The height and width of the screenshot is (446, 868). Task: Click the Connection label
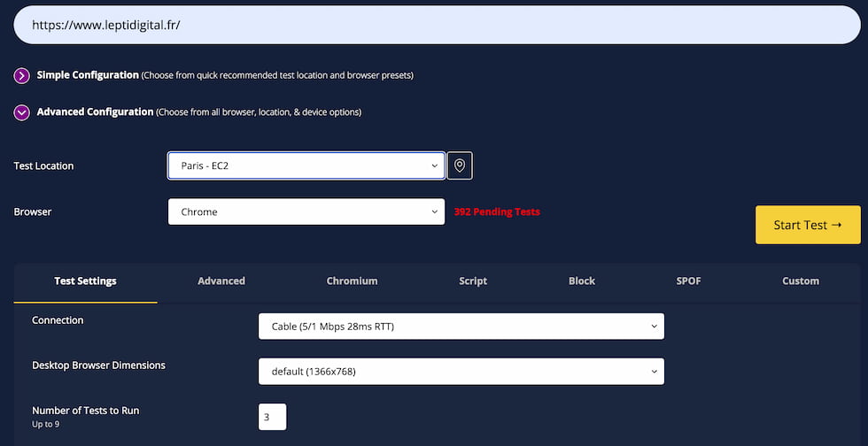coord(58,319)
